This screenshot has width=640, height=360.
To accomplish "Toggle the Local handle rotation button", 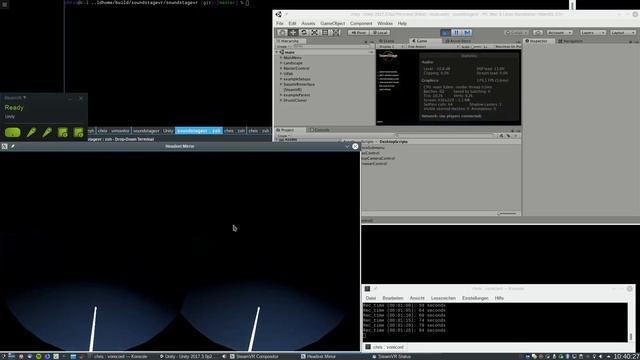I will pos(380,32).
